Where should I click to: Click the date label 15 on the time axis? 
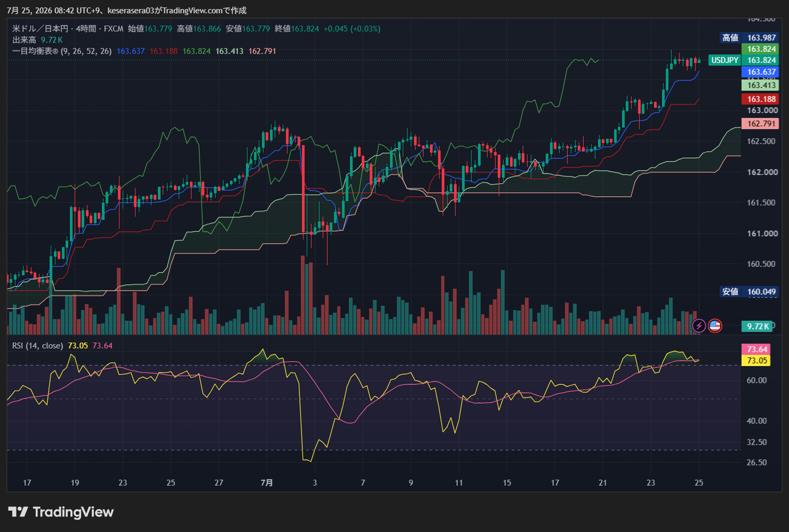507,483
